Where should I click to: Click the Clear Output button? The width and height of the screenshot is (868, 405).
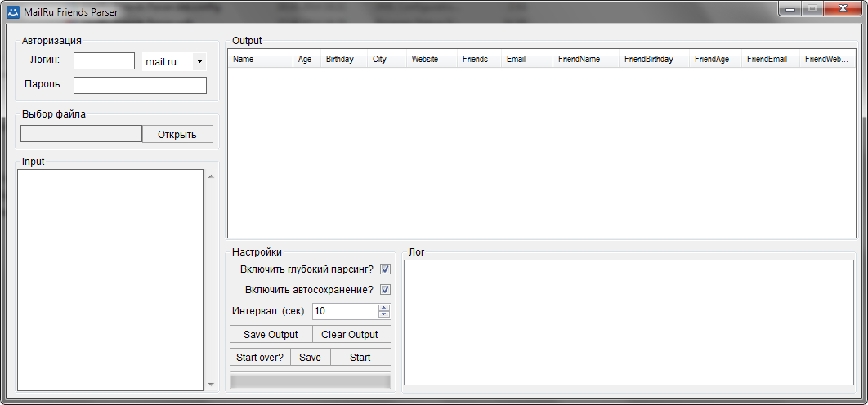[x=351, y=334]
